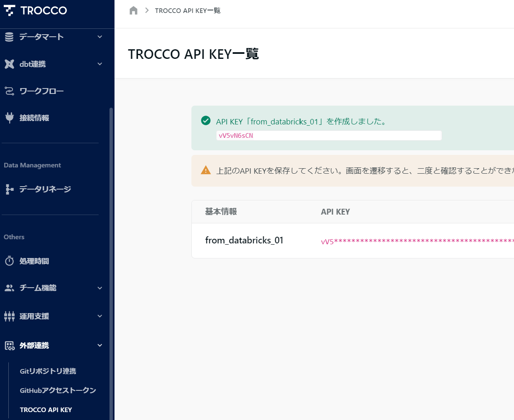Click the green success checkmark icon
The image size is (514, 420).
[x=206, y=121]
